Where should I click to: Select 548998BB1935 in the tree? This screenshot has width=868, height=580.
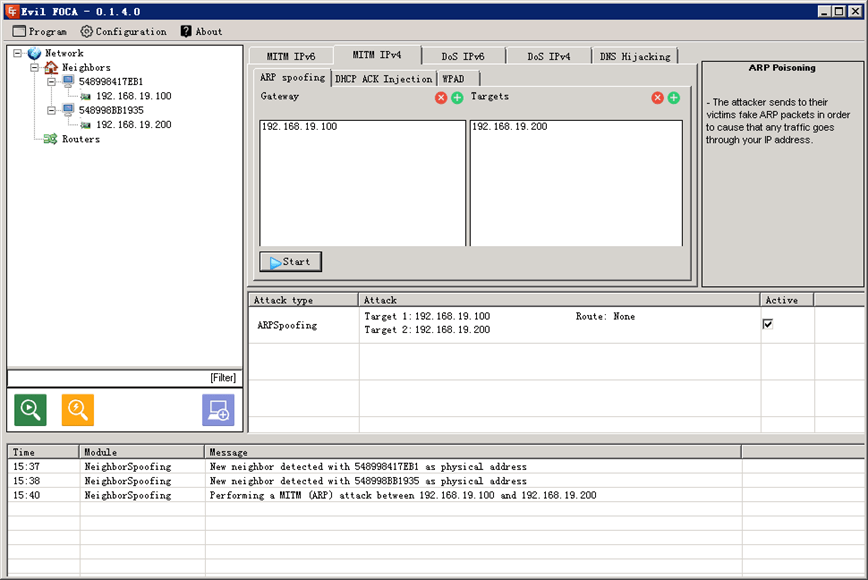[111, 110]
